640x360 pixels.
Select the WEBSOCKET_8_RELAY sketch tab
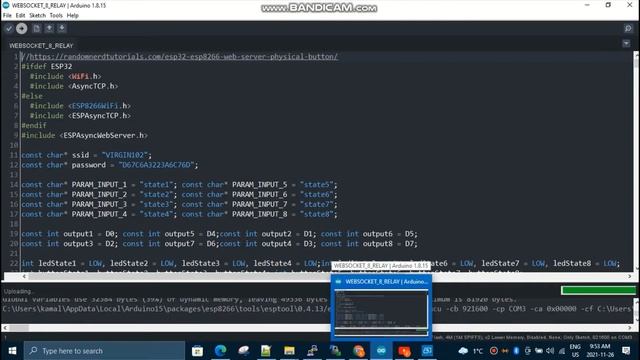click(x=41, y=46)
